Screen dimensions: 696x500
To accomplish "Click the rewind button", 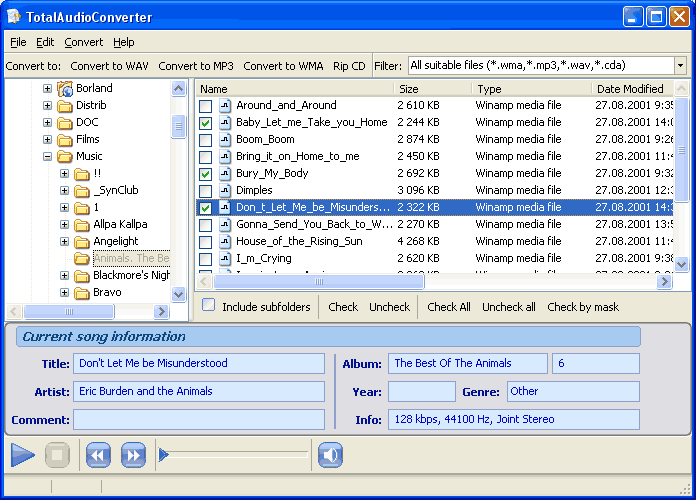I will (98, 456).
